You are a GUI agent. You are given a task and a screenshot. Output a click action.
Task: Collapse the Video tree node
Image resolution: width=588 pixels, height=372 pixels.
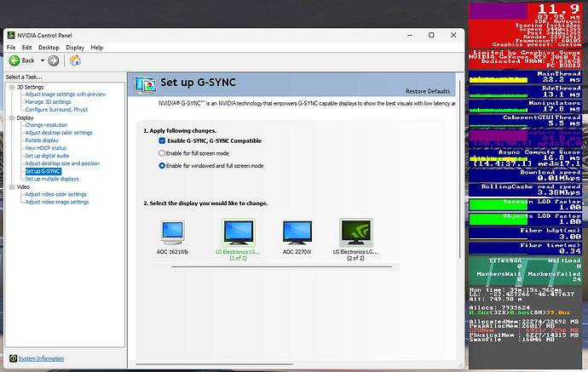(12, 186)
